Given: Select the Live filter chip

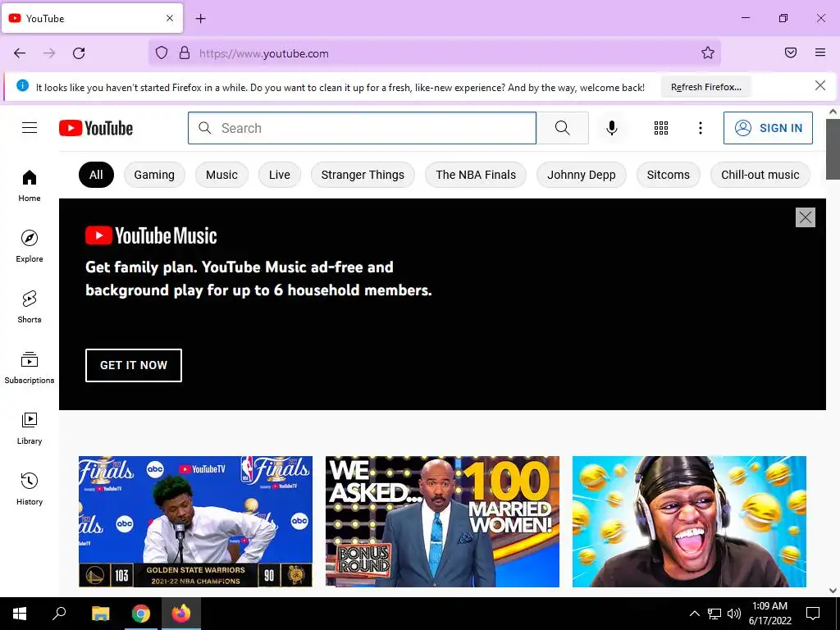Looking at the screenshot, I should pos(280,175).
